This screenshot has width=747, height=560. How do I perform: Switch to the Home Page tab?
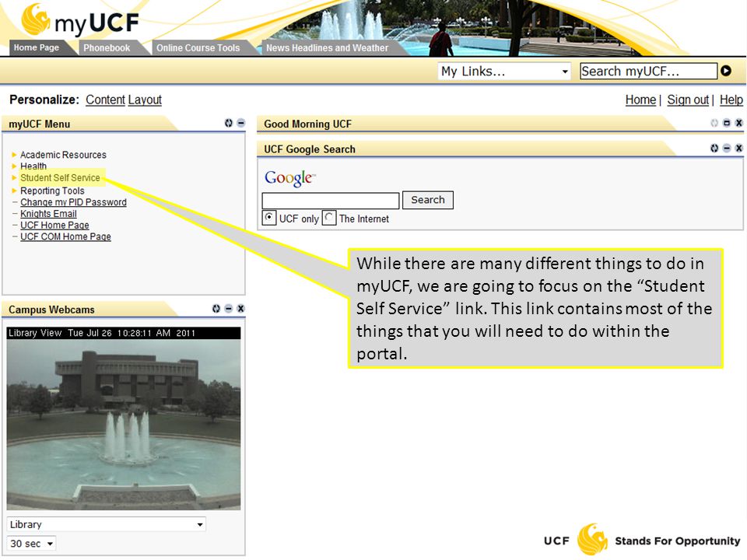click(x=37, y=47)
